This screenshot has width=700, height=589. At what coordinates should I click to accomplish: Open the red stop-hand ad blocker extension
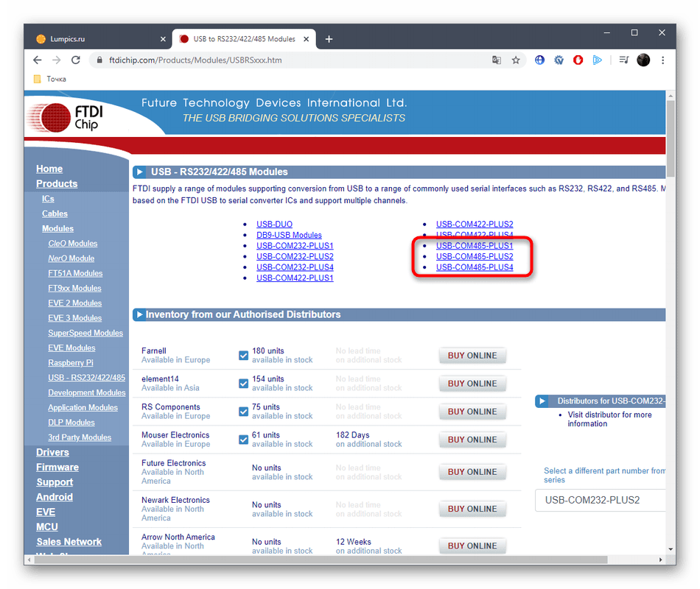click(578, 60)
